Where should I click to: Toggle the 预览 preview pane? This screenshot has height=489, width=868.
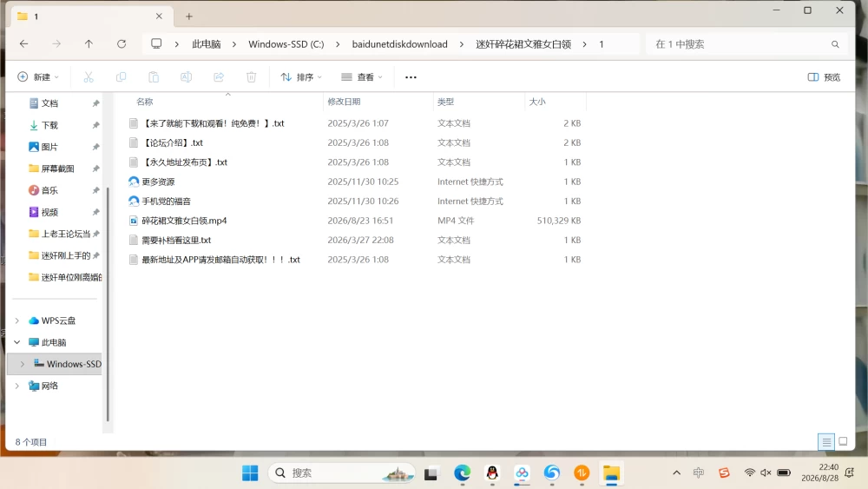click(824, 77)
